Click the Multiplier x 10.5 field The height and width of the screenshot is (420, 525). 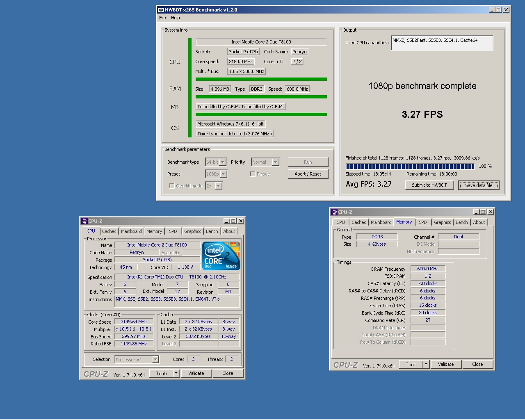pyautogui.click(x=134, y=329)
